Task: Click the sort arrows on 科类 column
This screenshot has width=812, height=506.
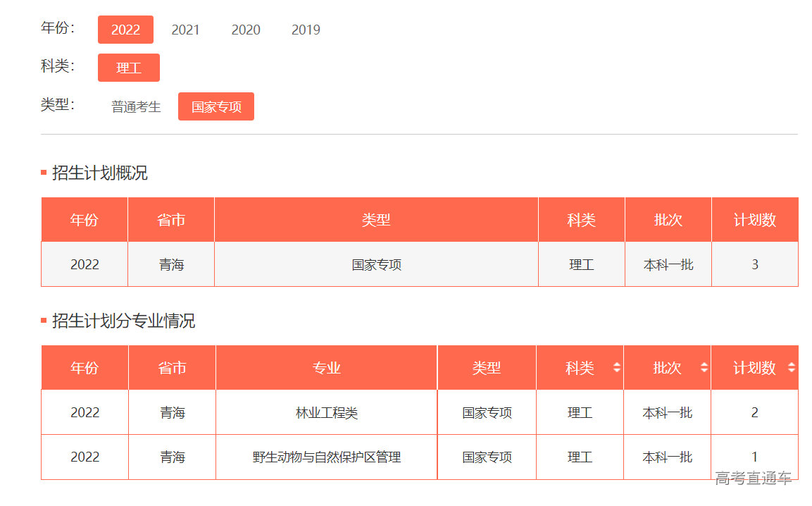Action: 617,368
